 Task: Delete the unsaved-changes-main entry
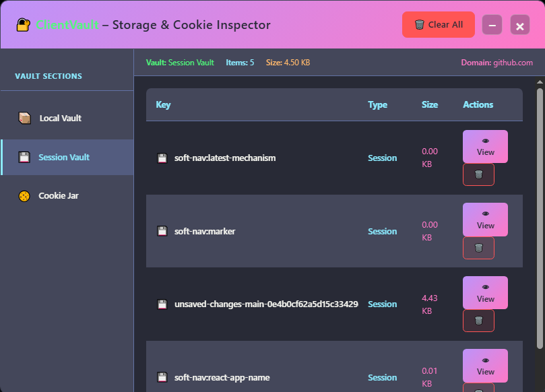478,321
